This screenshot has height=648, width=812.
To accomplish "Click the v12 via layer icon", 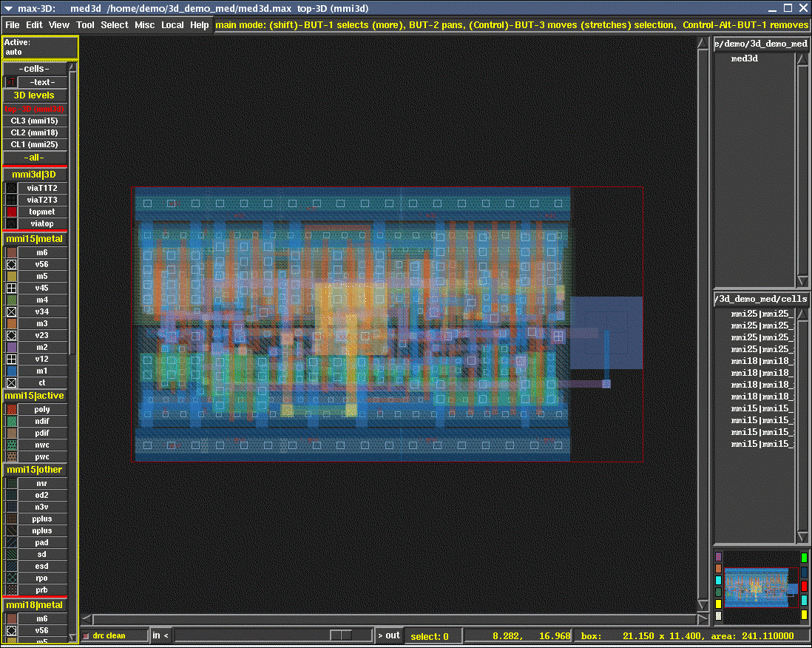I will [x=10, y=359].
